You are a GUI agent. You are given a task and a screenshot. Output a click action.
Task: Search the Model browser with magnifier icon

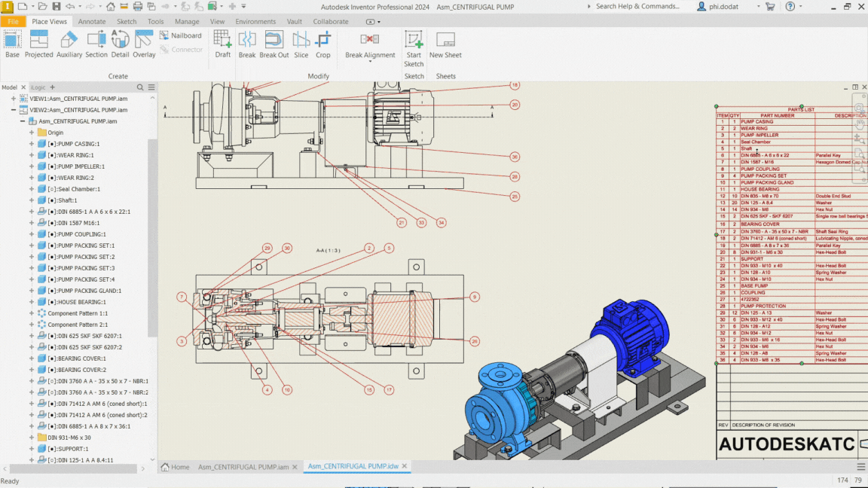point(140,87)
